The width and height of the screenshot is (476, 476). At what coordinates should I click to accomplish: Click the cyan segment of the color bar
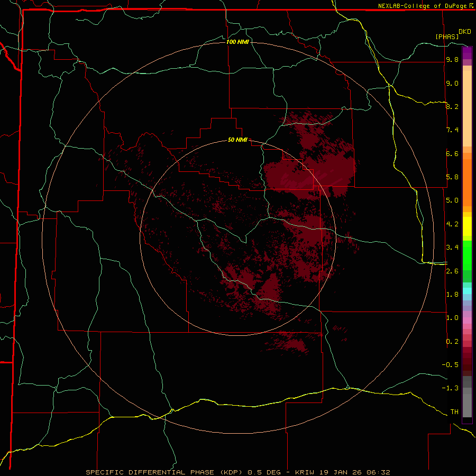tap(467, 291)
